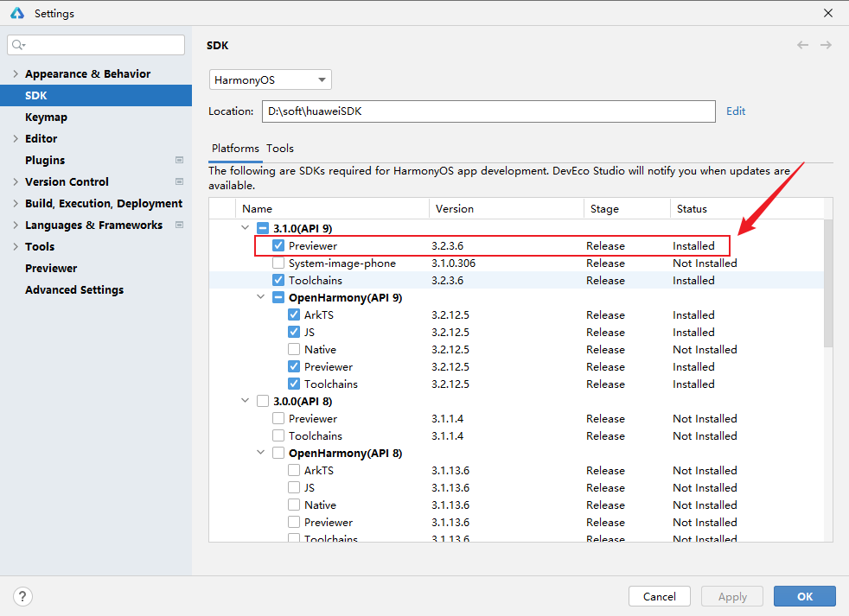
Task: Check JS version 3.1.13.6
Action: coord(294,488)
